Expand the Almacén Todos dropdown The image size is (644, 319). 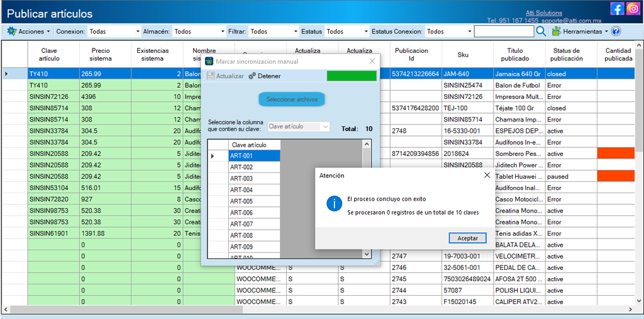pyautogui.click(x=222, y=31)
